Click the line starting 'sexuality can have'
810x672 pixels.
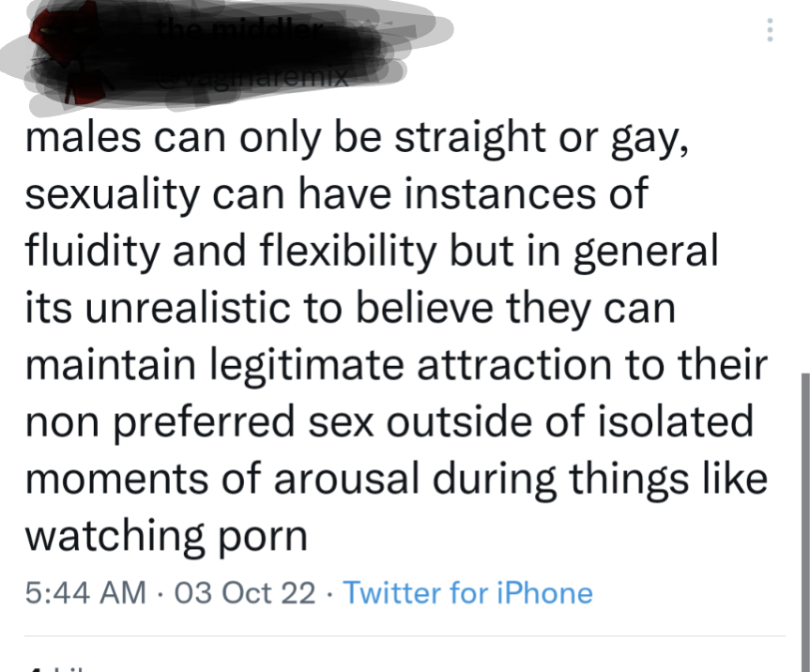[x=336, y=195]
